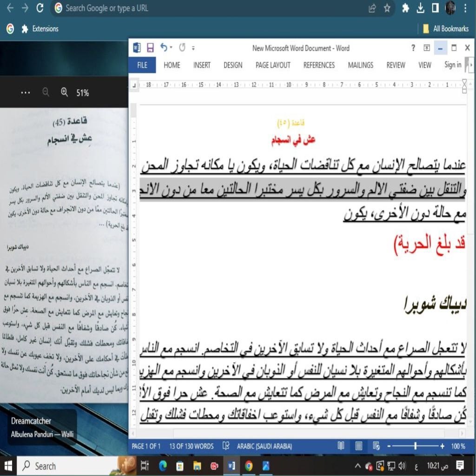This screenshot has height=476, width=476.
Task: Click the tab selector at ruler's left end
Action: pyautogui.click(x=134, y=86)
